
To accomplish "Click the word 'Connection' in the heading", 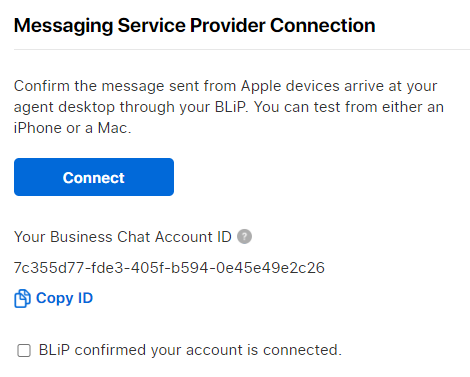I will [323, 26].
